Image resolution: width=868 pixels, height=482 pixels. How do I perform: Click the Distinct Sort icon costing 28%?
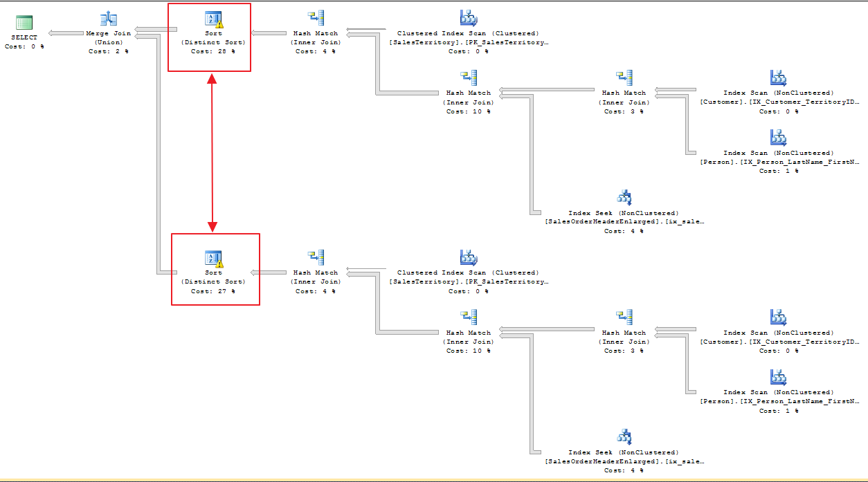pos(213,19)
